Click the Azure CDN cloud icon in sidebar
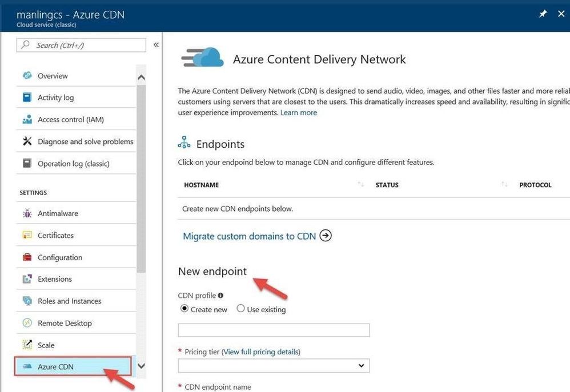 (27, 366)
